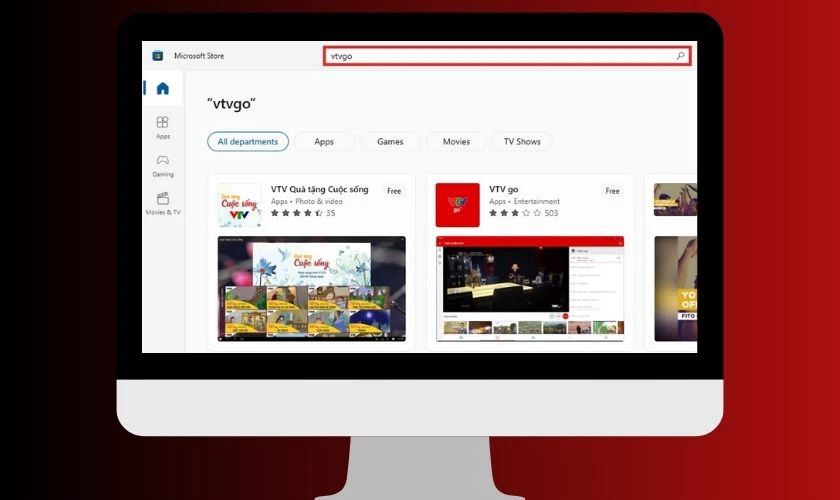
Task: Click the Microsoft Store logo icon
Action: (158, 56)
